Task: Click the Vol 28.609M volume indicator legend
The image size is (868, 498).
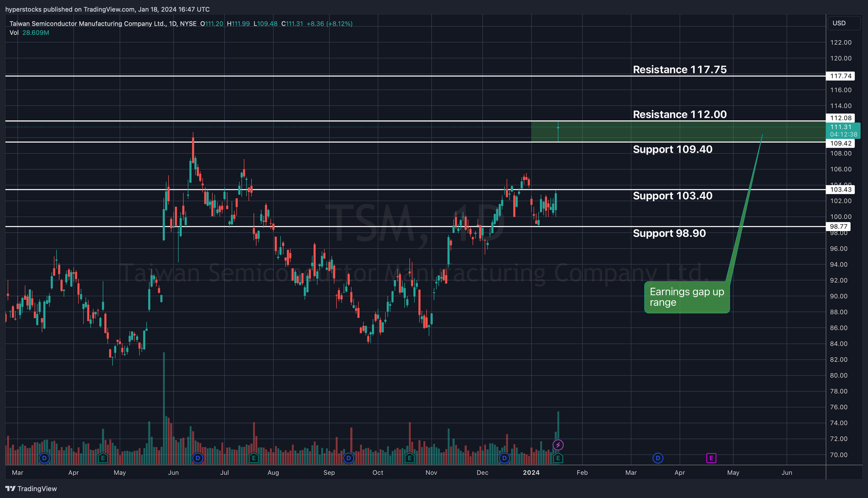Action: [x=30, y=33]
